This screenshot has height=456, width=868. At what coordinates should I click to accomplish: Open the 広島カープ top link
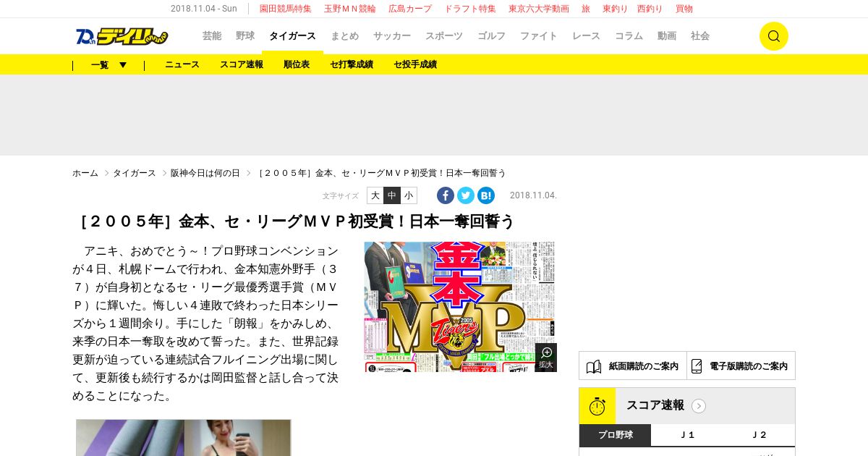[410, 9]
